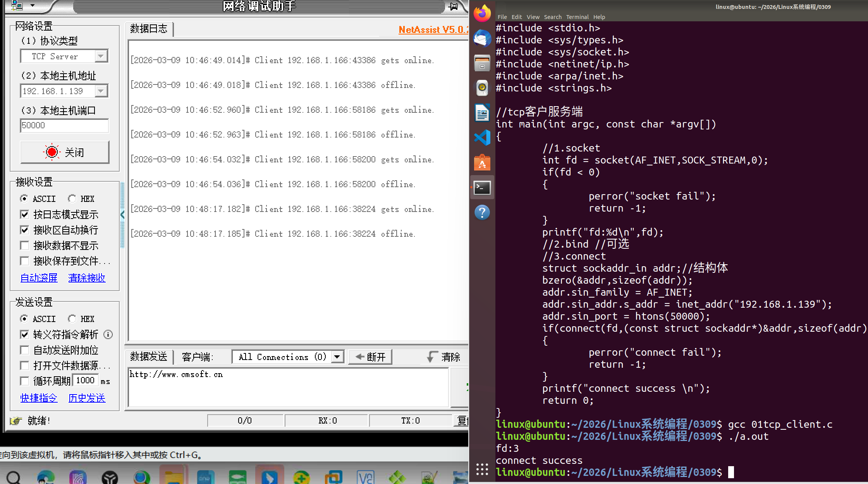The image size is (868, 484).
Task: Launch Thunderbird mail from the dock
Action: [482, 39]
